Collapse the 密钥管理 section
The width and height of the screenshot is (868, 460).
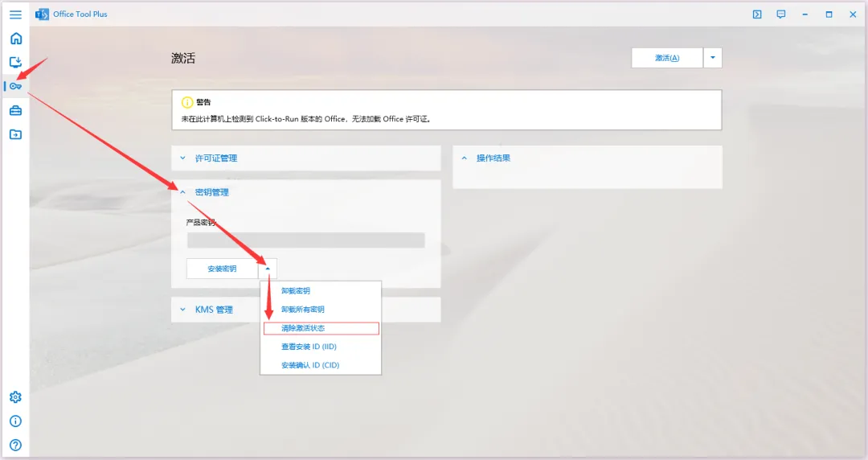point(212,192)
